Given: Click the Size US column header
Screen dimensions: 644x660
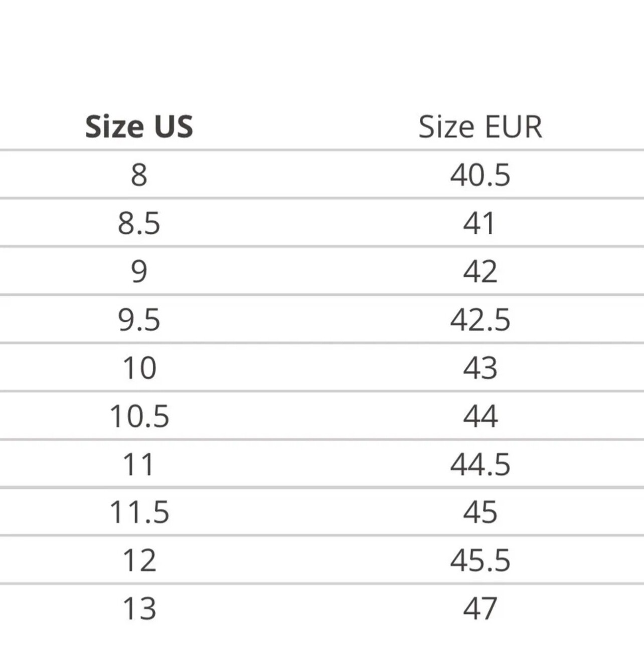Looking at the screenshot, I should click(139, 126).
